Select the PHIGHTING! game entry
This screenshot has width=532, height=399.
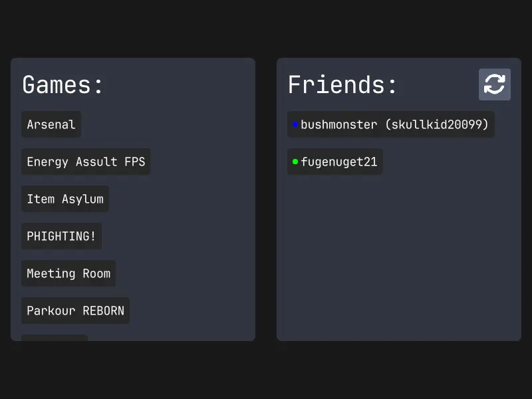61,236
